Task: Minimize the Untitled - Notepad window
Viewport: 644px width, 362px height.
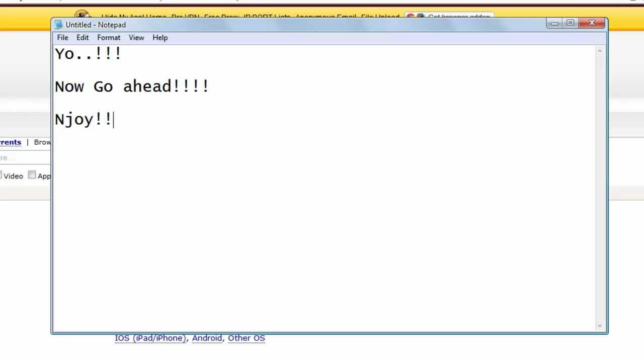Action: tap(554, 23)
